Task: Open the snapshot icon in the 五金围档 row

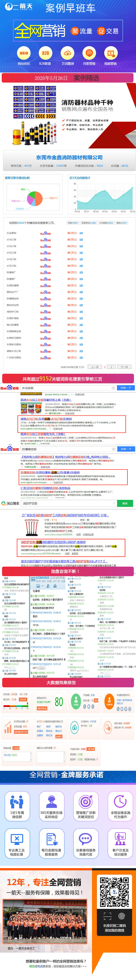Action: point(81,233)
